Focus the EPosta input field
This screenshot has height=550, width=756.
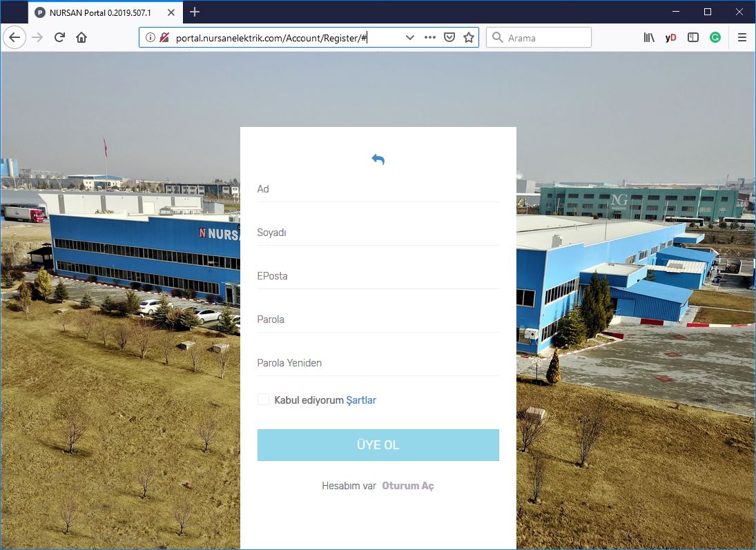click(378, 276)
